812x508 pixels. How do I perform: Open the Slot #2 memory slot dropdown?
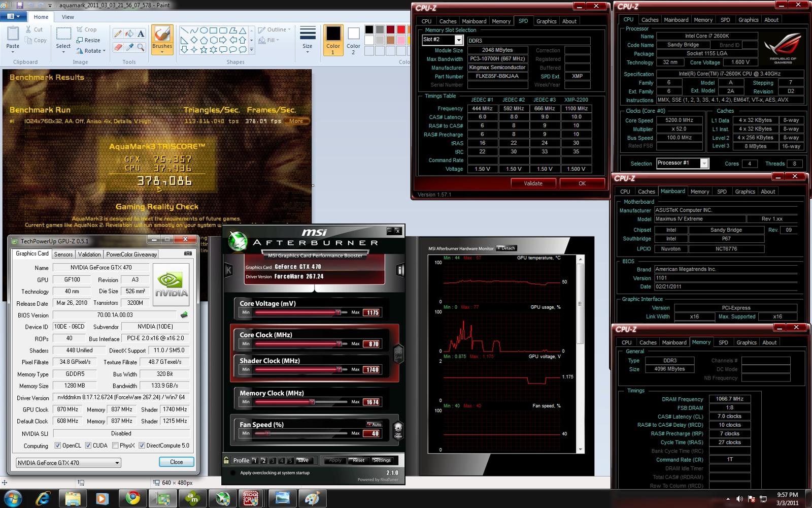click(443, 40)
